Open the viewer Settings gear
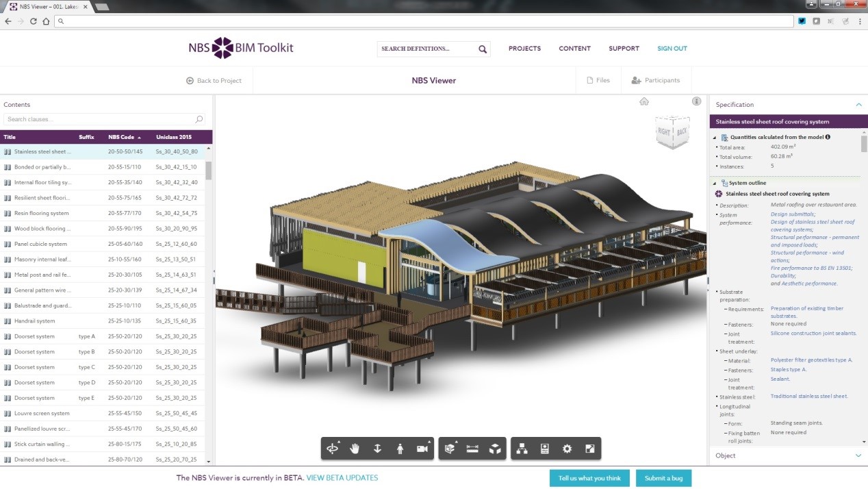The image size is (868, 489). pos(567,448)
